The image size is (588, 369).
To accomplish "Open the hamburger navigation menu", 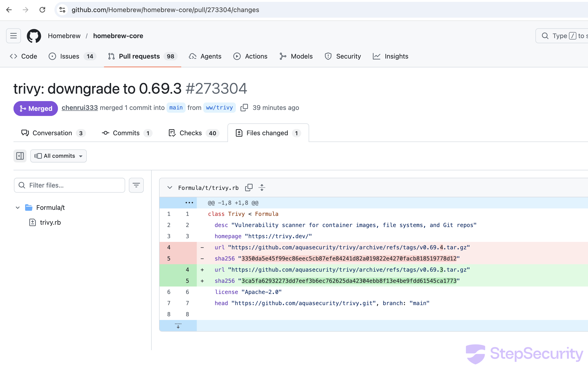I will (x=13, y=36).
